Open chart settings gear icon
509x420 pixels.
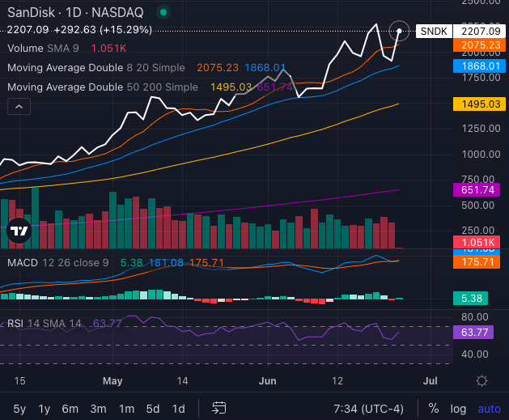click(x=481, y=380)
